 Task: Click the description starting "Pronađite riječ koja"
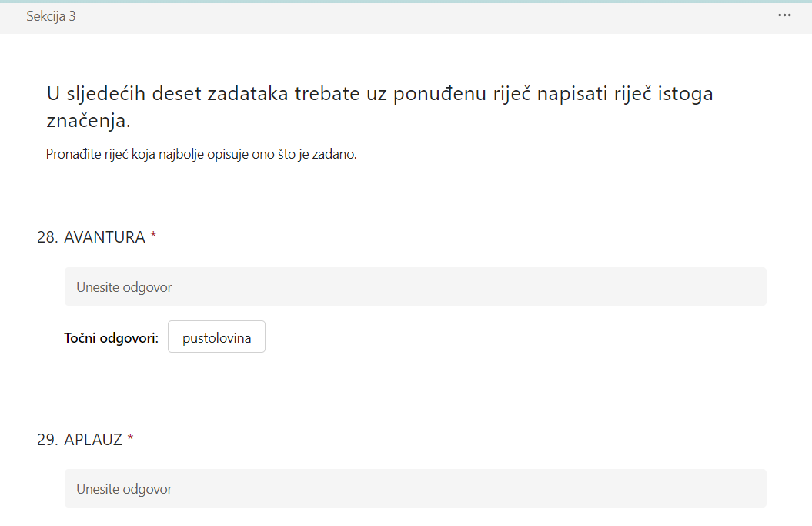[201, 154]
